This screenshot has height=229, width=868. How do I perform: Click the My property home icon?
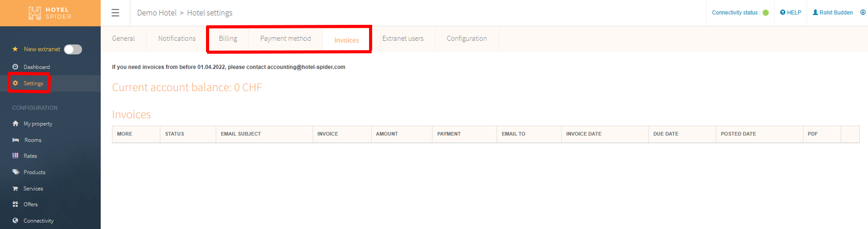[16, 124]
